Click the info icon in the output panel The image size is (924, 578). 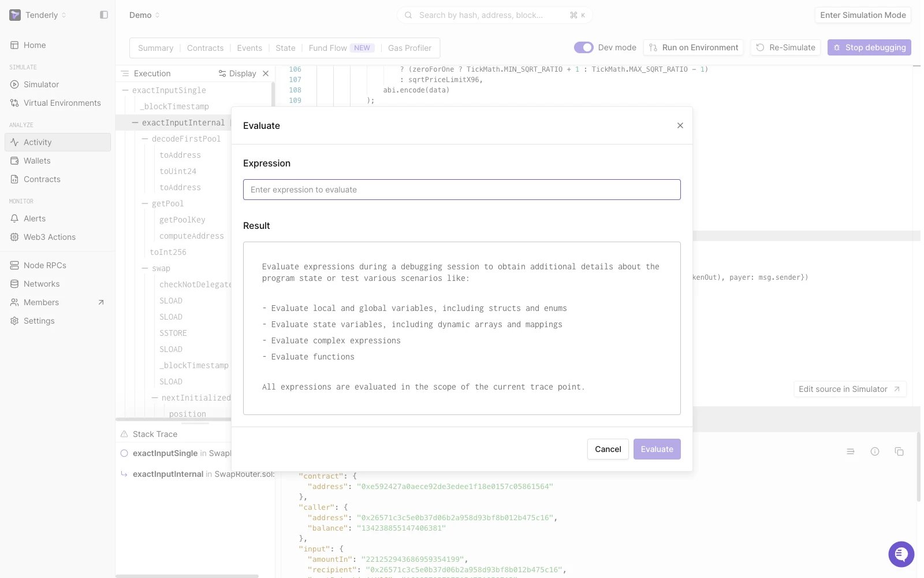pyautogui.click(x=875, y=451)
